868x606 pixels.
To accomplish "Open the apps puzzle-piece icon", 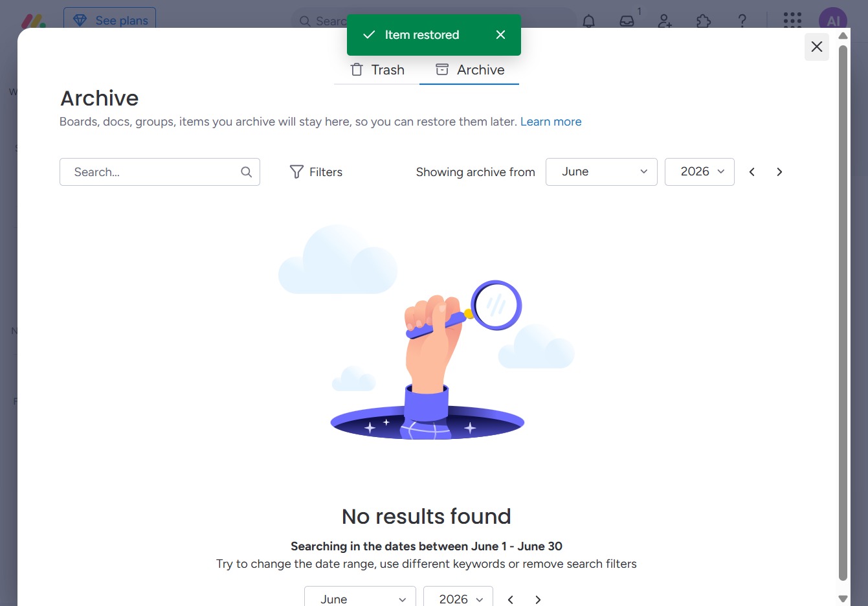I will point(704,21).
